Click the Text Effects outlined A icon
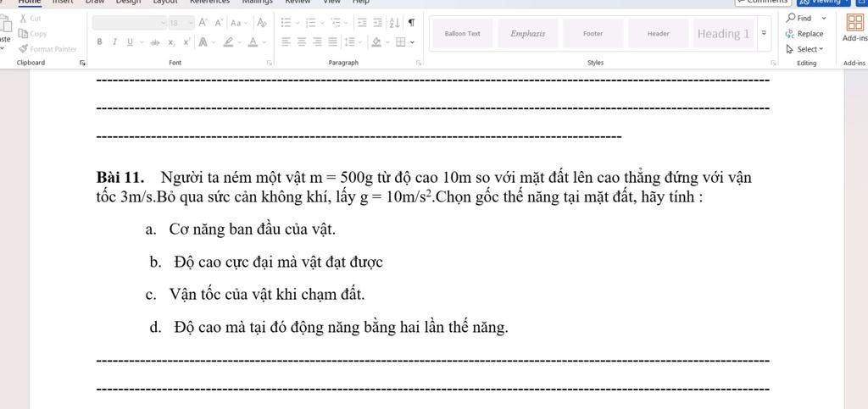Image resolution: width=868 pixels, height=409 pixels. 203,42
